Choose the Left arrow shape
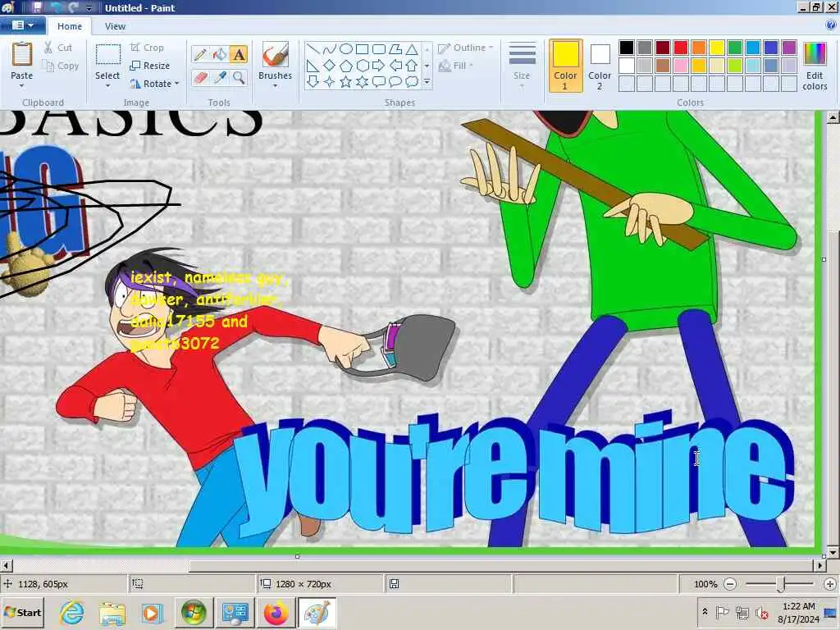This screenshot has height=630, width=840. pos(395,66)
